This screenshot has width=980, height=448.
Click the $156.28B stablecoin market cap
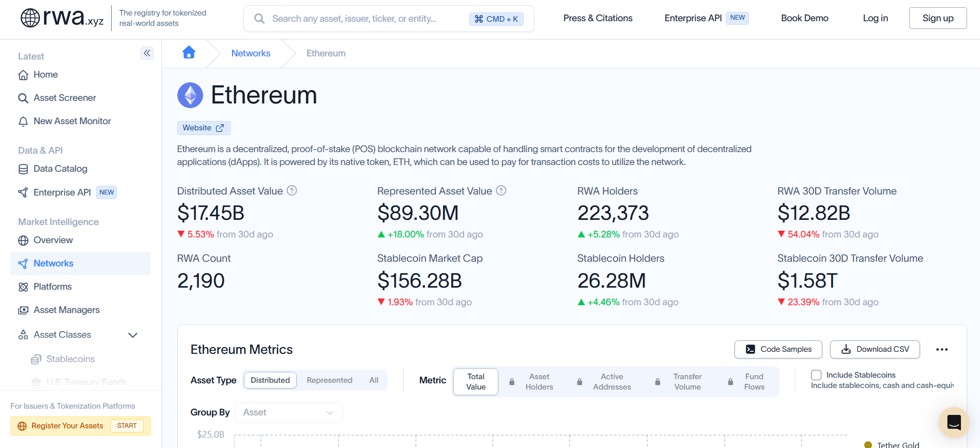(x=420, y=281)
